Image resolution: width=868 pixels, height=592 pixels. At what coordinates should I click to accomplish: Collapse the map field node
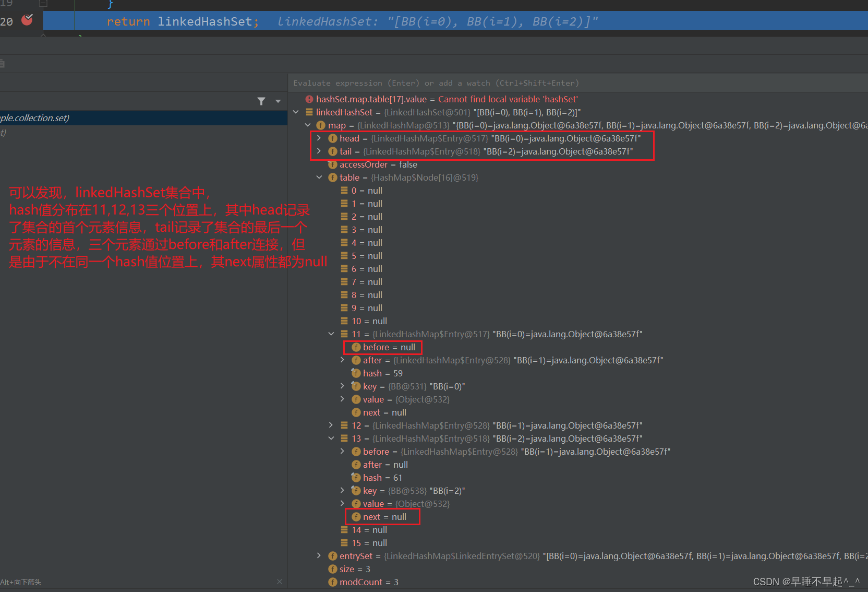click(308, 125)
